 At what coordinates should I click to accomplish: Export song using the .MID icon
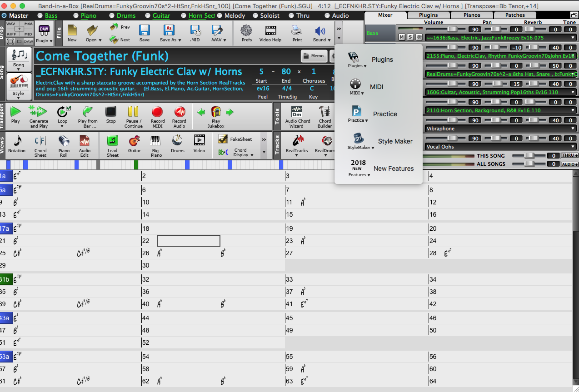195,33
